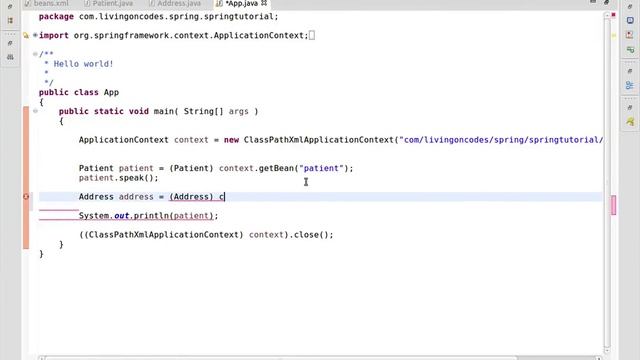Open the blue Task List view icon in the right trim
Viewport: 640px width, 360px height.
click(x=630, y=20)
